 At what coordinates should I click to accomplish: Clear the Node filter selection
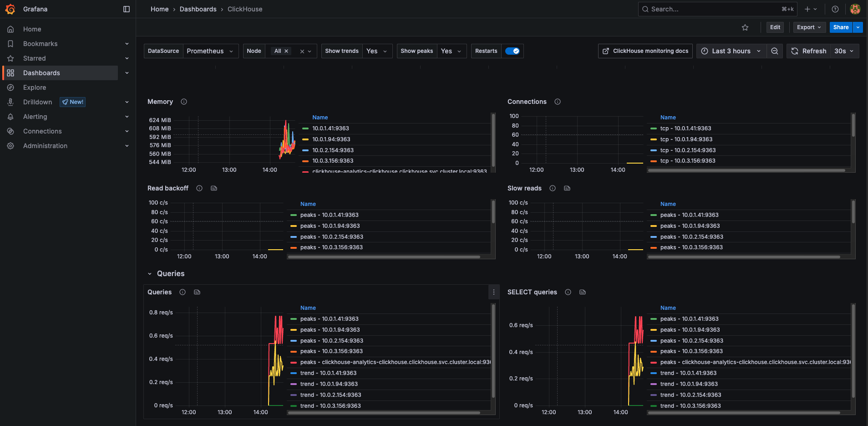click(302, 51)
